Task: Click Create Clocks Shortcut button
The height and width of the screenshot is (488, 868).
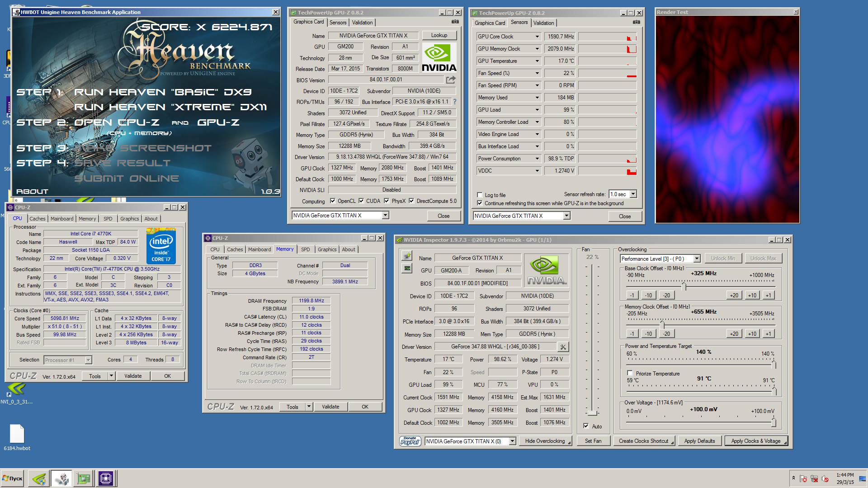Action: [x=644, y=441]
